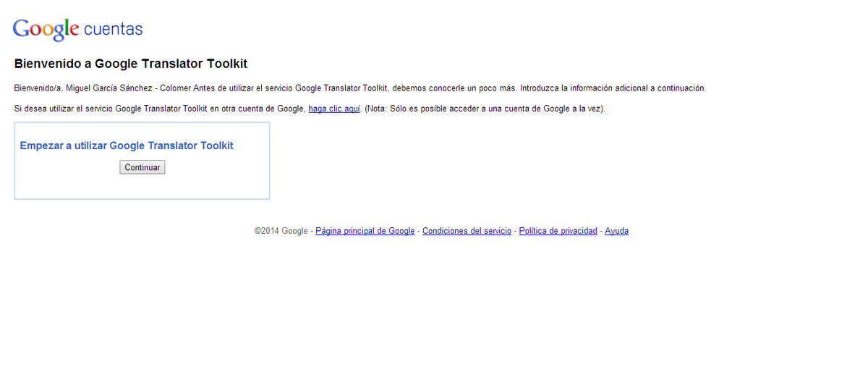
Task: Click the Google logo
Action: pyautogui.click(x=46, y=29)
